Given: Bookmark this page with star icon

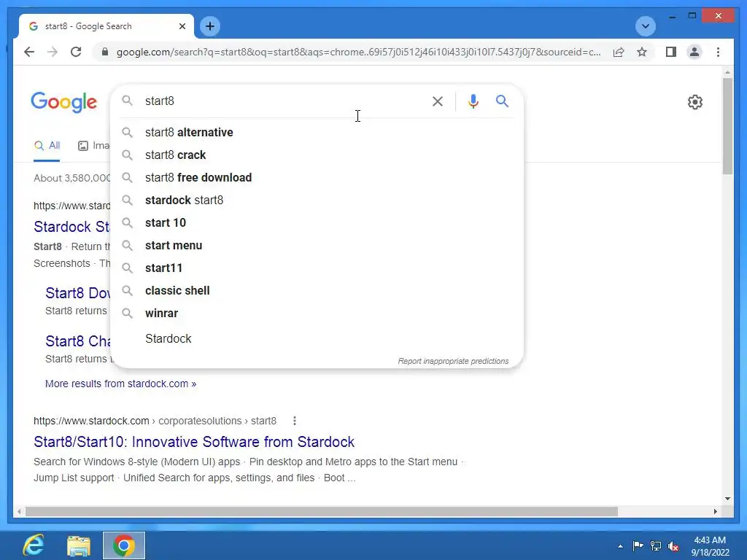Looking at the screenshot, I should coord(642,52).
